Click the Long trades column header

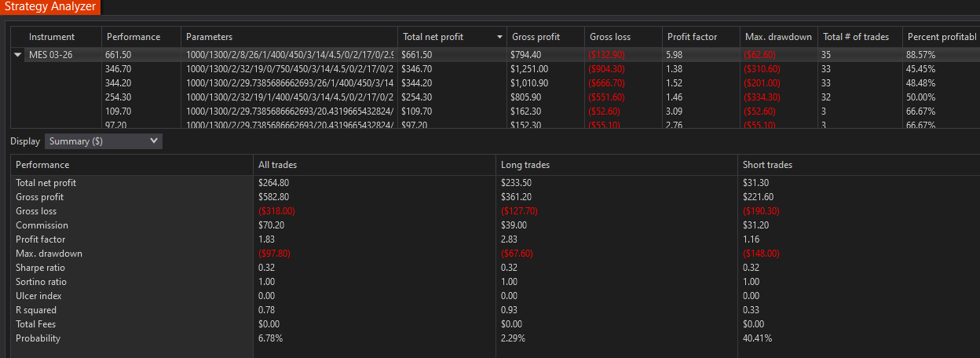[525, 165]
